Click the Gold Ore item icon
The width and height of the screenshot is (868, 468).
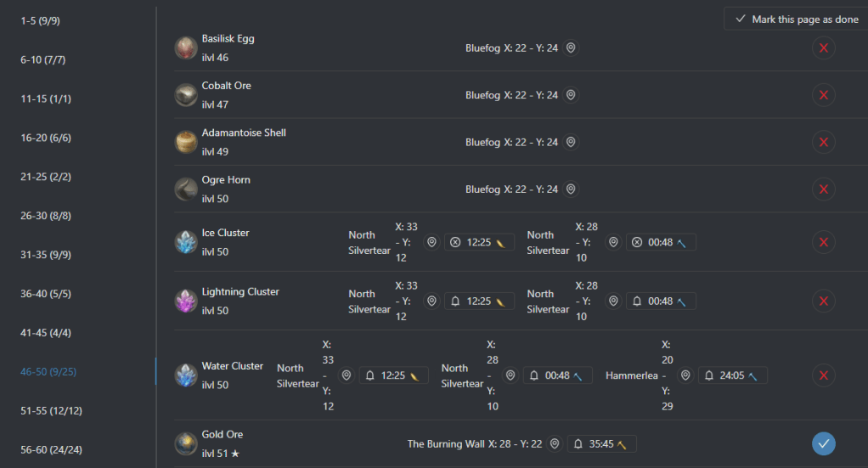point(186,444)
